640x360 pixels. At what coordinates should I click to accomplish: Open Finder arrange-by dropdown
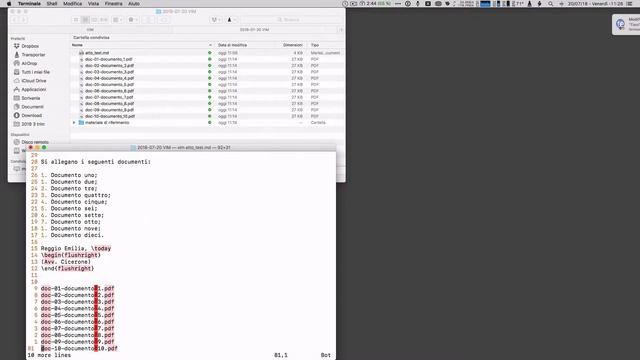tap(118, 20)
